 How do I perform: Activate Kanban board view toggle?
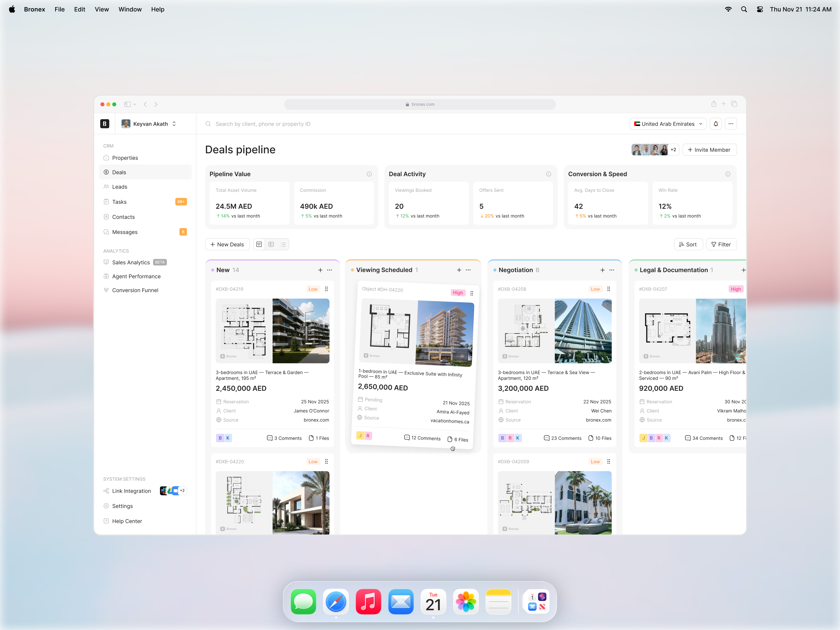coord(259,244)
